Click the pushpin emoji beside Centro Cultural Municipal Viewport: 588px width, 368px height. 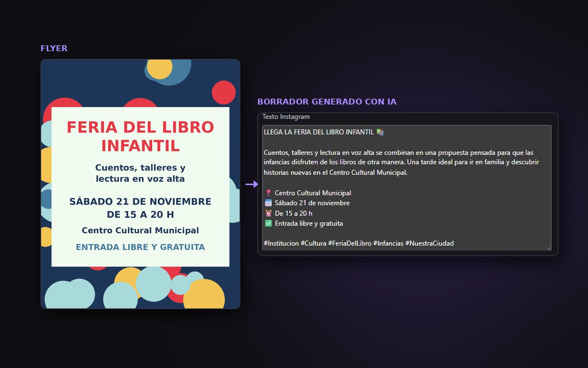(268, 193)
